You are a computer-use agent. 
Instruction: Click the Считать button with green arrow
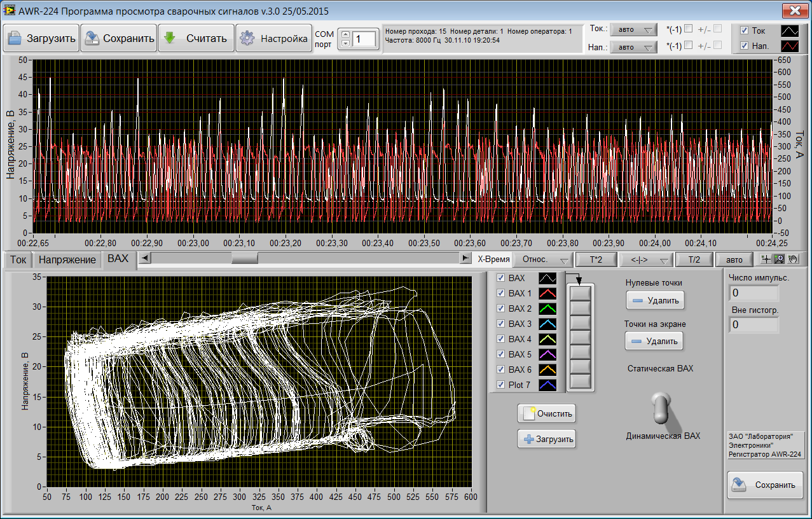point(196,38)
